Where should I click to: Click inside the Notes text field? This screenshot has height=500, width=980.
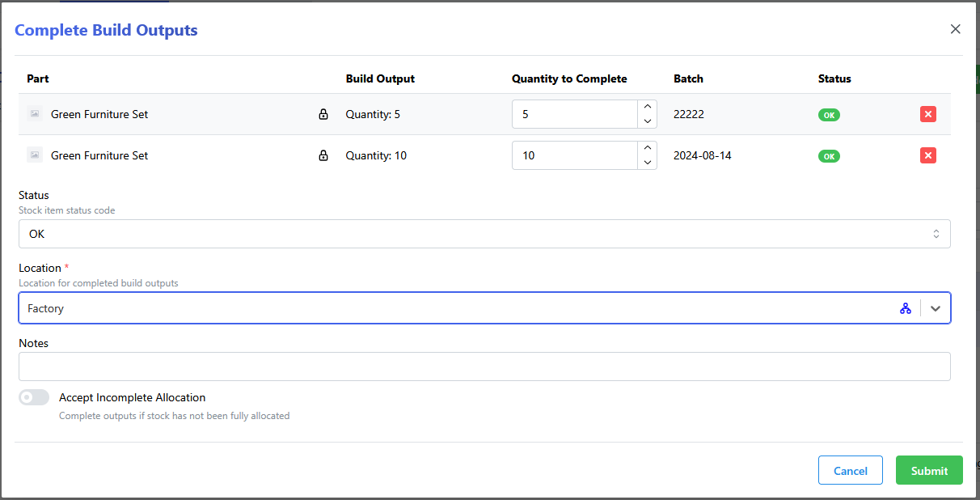485,366
